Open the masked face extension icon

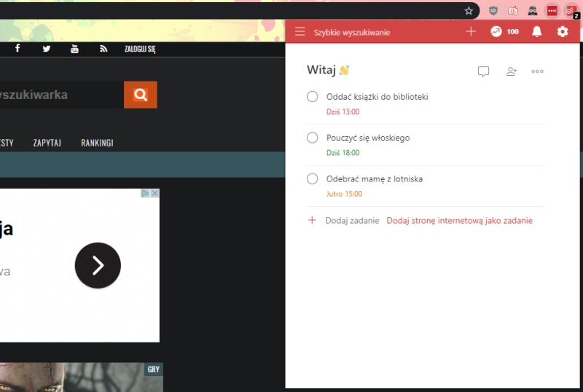click(533, 11)
